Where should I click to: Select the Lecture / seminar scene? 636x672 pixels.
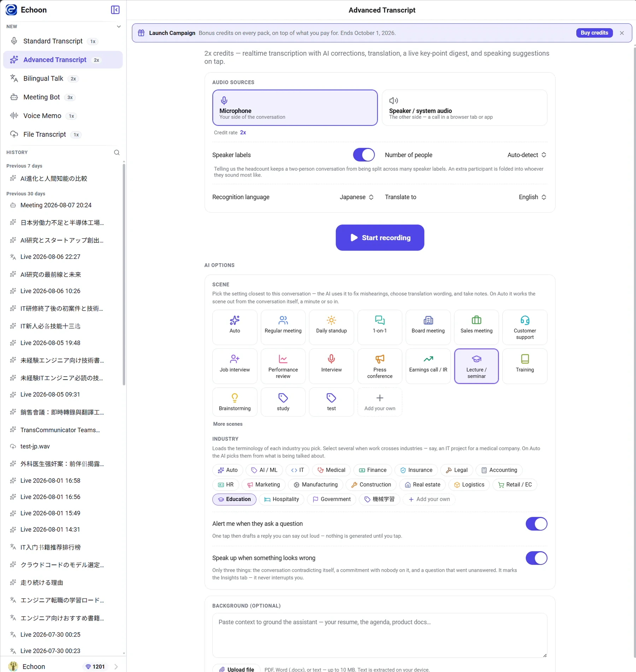[x=476, y=366]
